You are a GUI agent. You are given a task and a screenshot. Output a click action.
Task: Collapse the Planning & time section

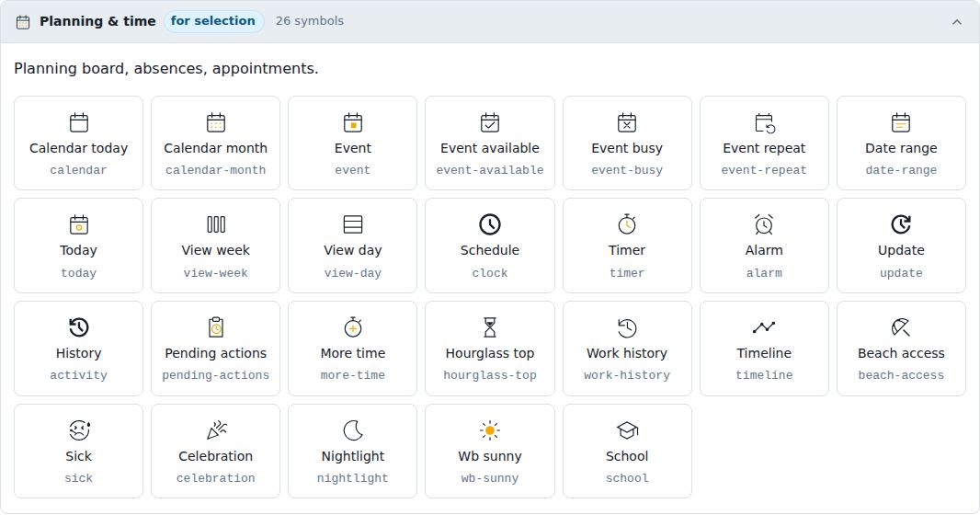(x=957, y=22)
